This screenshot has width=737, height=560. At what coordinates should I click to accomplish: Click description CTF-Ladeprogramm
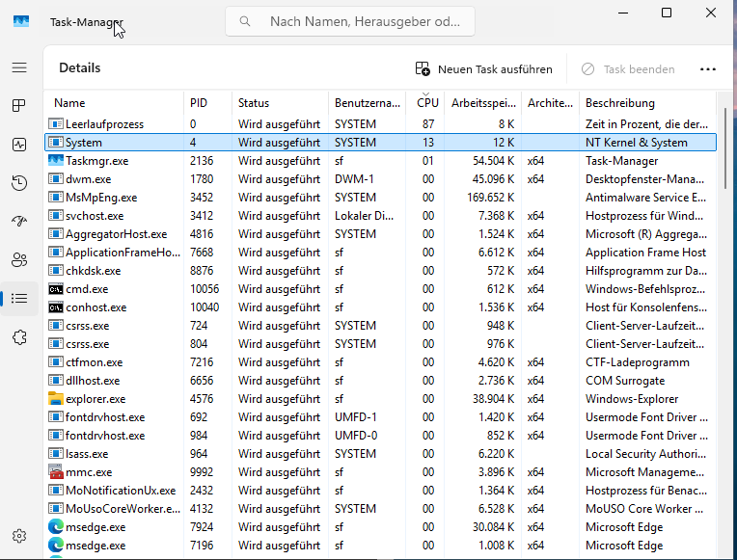(x=638, y=362)
